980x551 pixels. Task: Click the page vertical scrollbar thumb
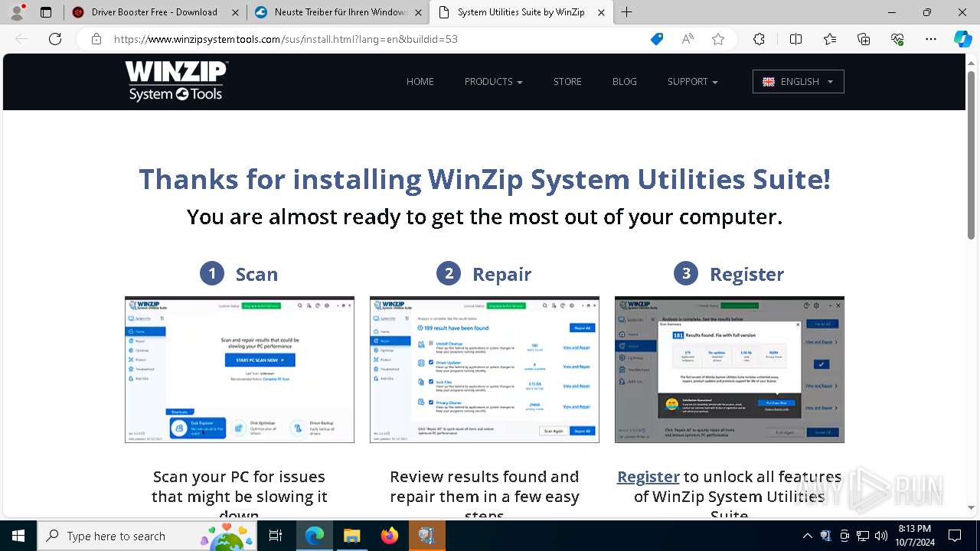point(972,156)
